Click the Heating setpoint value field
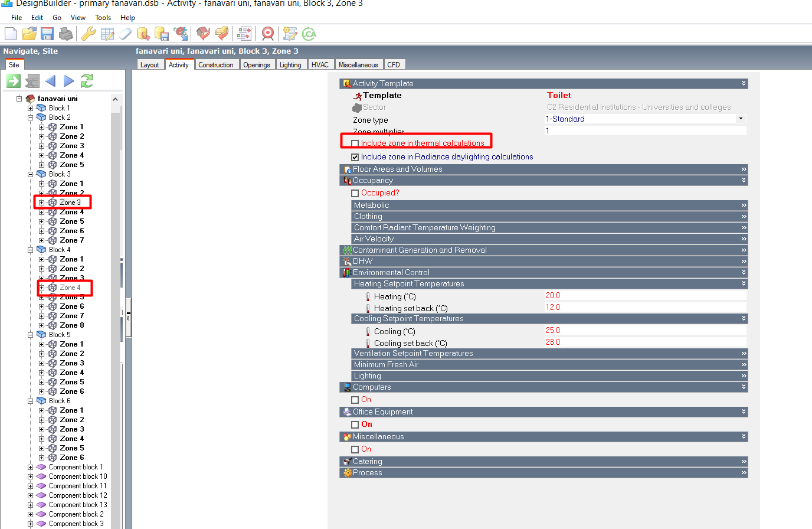The width and height of the screenshot is (812, 529). pos(646,296)
